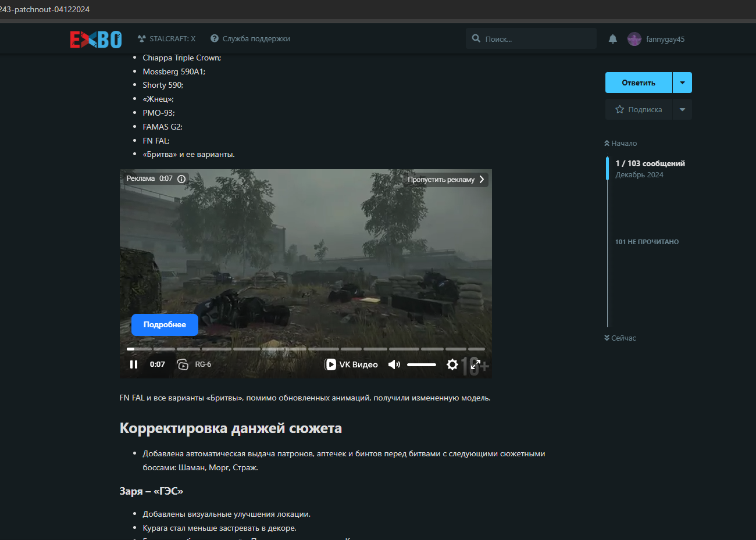Open the VK Видео logo link
Image resolution: width=756 pixels, height=540 pixels.
click(351, 364)
